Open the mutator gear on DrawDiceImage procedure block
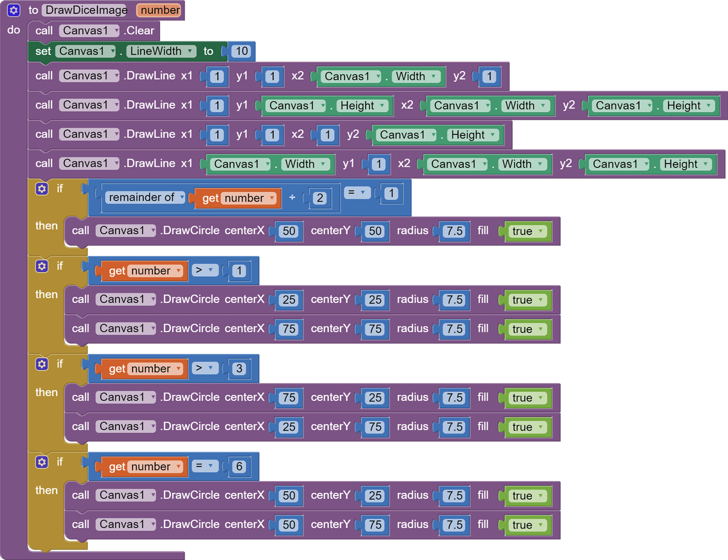 [x=13, y=10]
